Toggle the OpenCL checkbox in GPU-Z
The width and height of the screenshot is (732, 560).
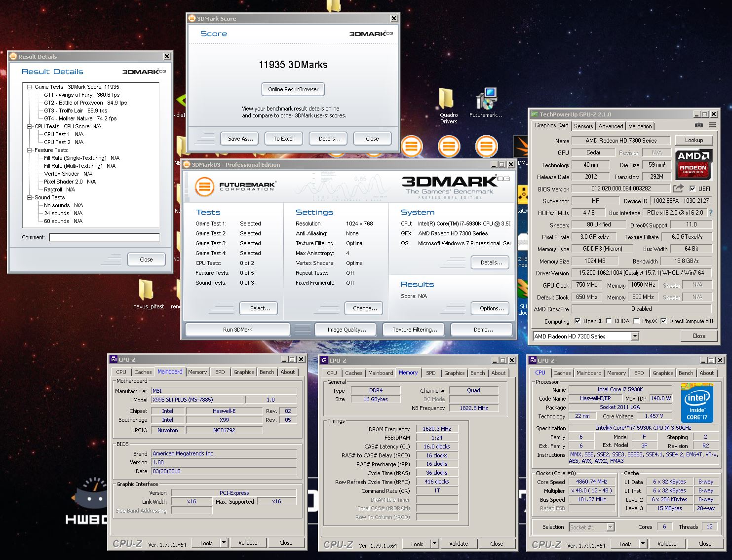(578, 321)
